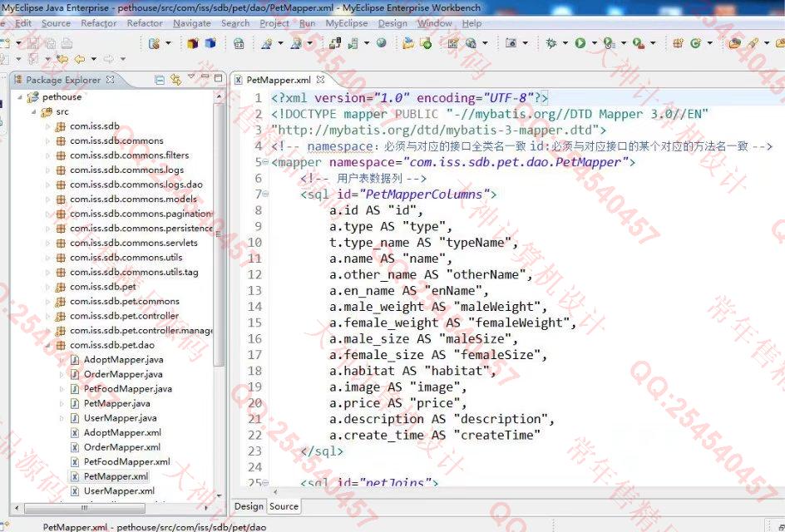Image resolution: width=785 pixels, height=532 pixels.
Task: Select com.iss.sdb.pet.controller package
Action: (x=124, y=316)
